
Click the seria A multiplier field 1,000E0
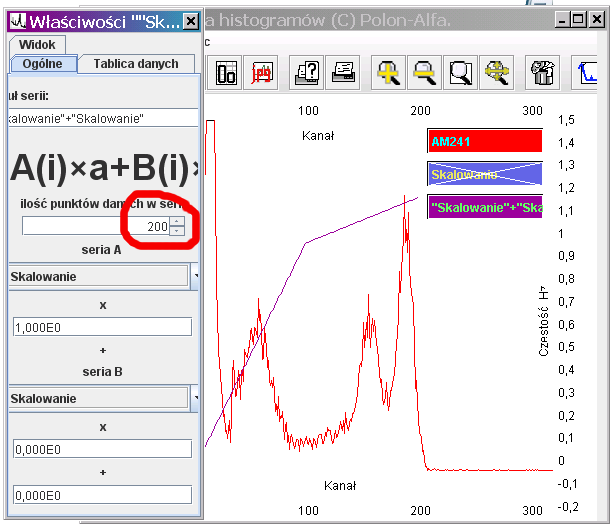click(x=101, y=327)
